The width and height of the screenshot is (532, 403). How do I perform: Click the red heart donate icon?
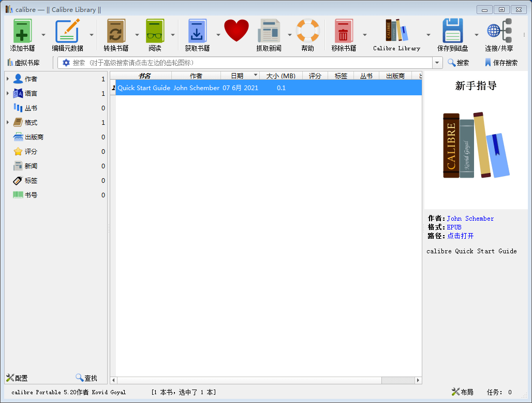[x=237, y=31]
